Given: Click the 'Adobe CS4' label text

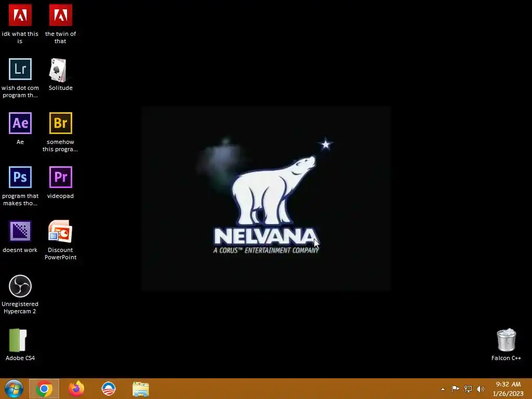Looking at the screenshot, I should tap(20, 358).
